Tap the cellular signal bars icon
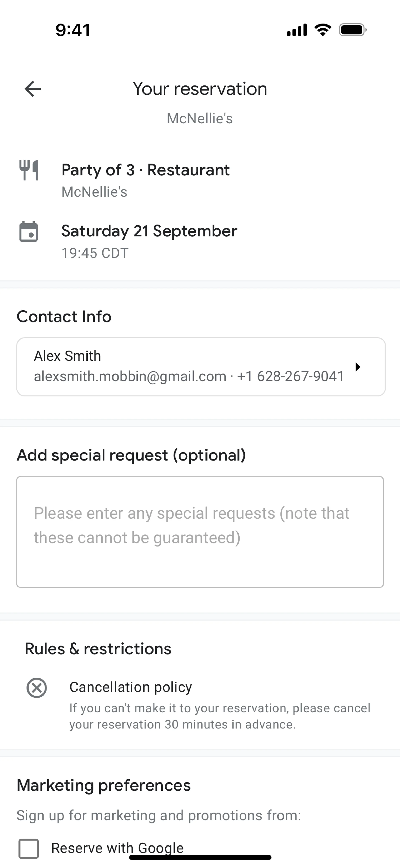 pos(297,30)
